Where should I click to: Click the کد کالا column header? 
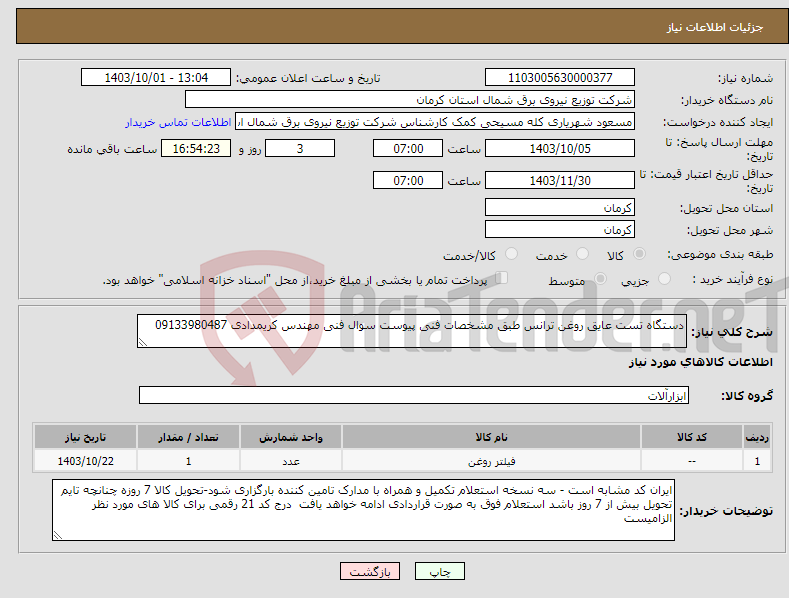pos(692,437)
